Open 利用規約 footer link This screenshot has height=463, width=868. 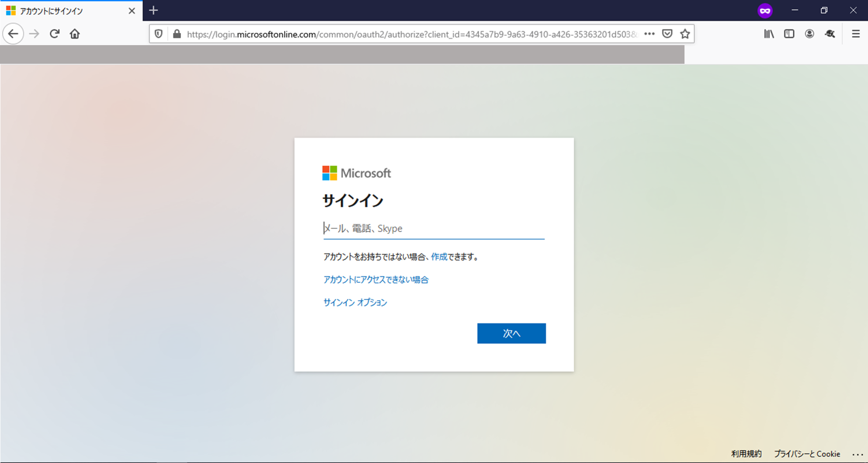click(x=746, y=454)
